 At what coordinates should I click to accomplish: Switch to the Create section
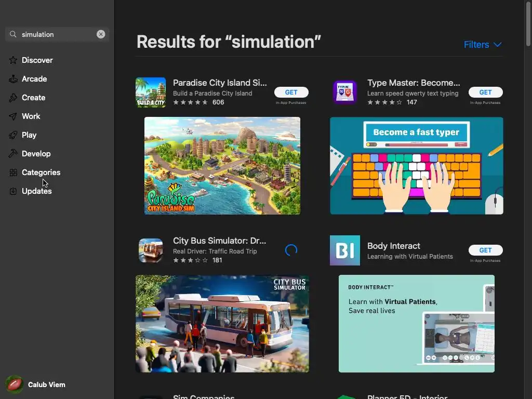click(x=34, y=98)
